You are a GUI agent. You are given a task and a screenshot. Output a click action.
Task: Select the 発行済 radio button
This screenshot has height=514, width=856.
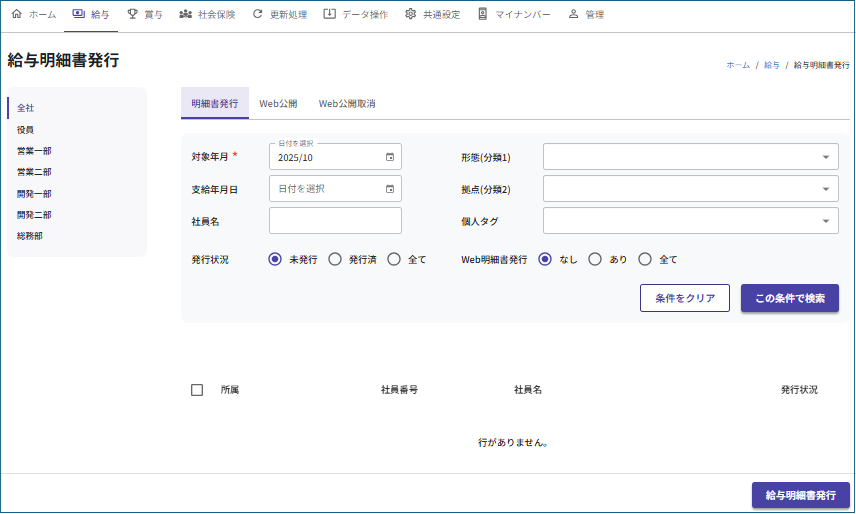(x=335, y=259)
